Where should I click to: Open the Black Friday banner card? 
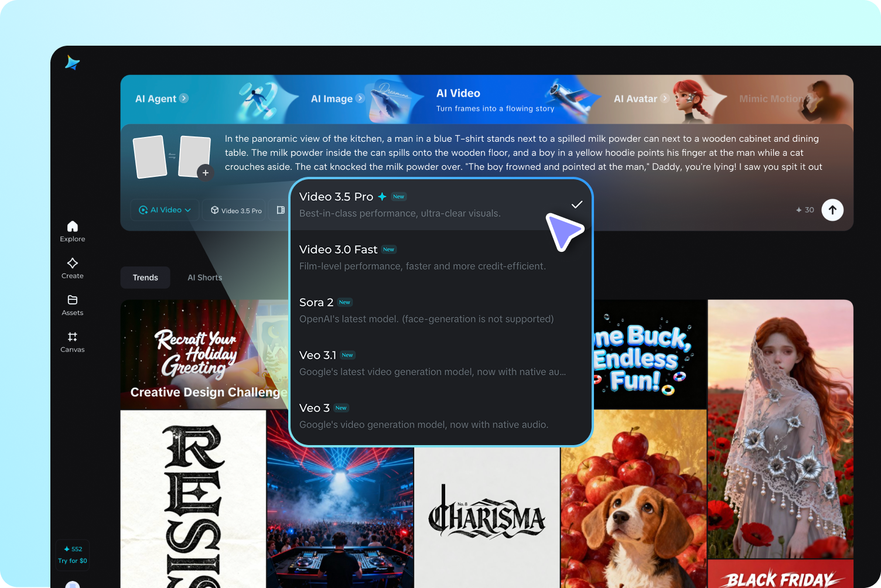[780, 575]
